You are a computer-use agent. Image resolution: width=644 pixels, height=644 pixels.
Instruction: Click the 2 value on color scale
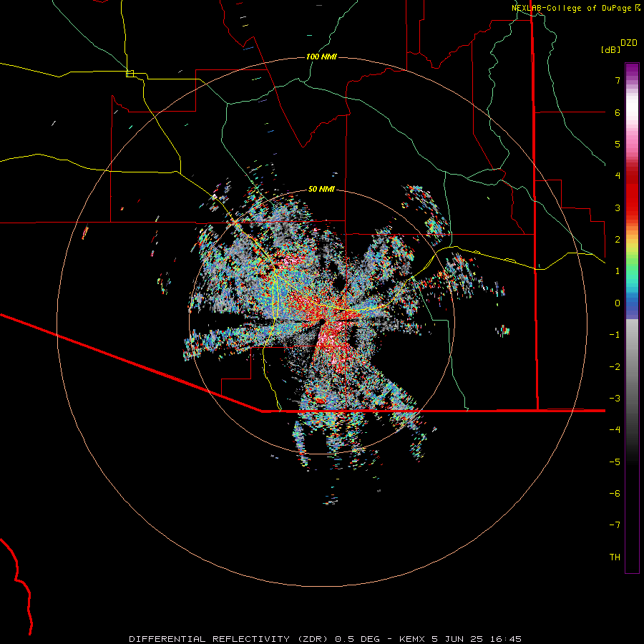[x=618, y=240]
